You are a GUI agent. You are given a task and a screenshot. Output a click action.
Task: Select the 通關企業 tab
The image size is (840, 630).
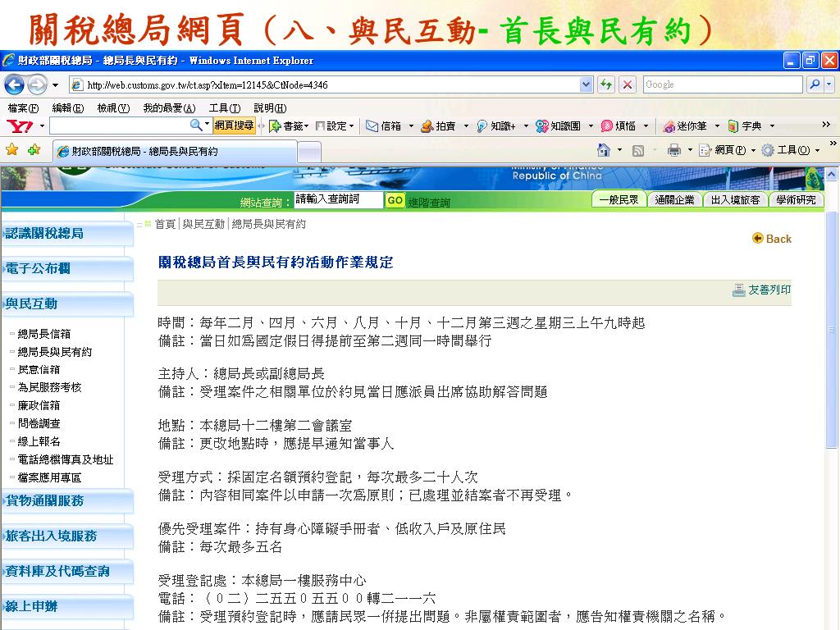tap(674, 200)
